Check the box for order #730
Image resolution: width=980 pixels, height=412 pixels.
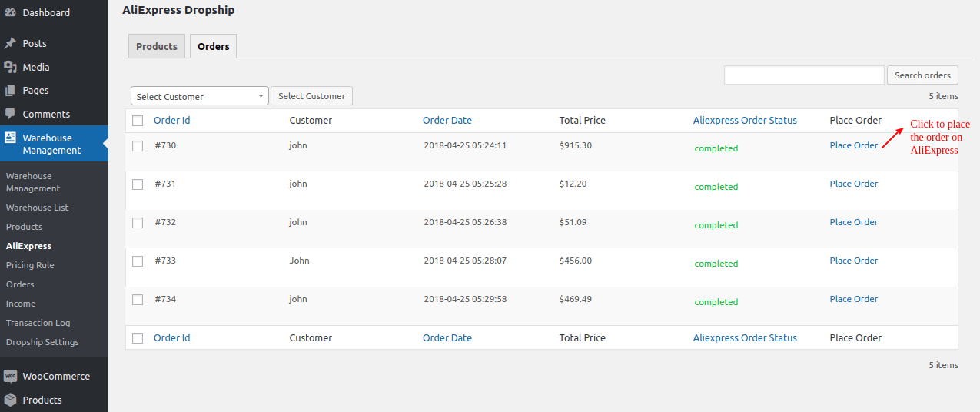click(x=138, y=146)
